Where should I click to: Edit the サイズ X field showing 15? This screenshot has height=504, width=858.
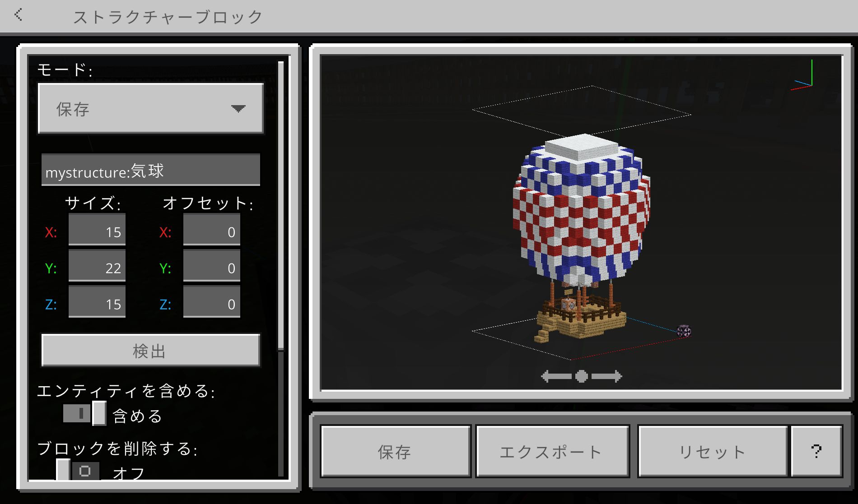pyautogui.click(x=97, y=230)
